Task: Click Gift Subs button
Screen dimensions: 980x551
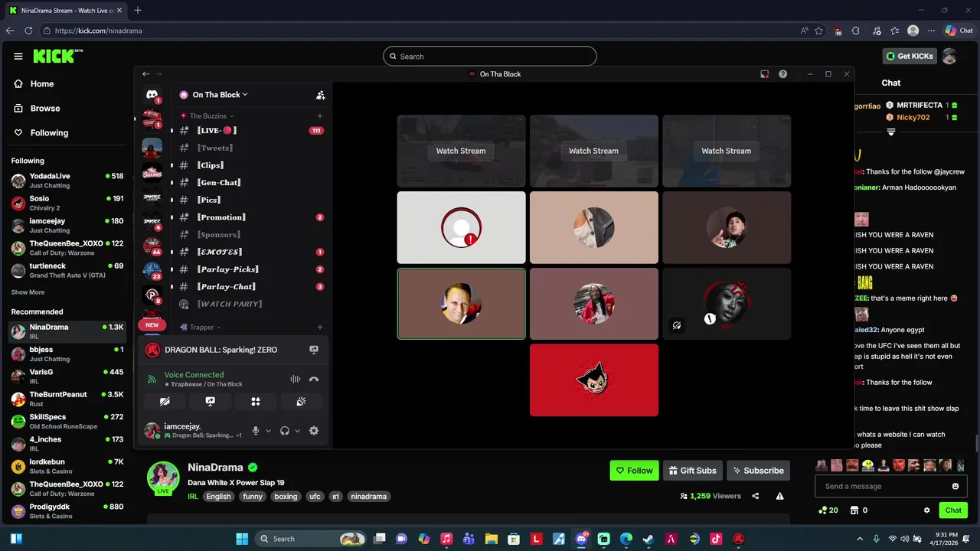Action: (692, 471)
